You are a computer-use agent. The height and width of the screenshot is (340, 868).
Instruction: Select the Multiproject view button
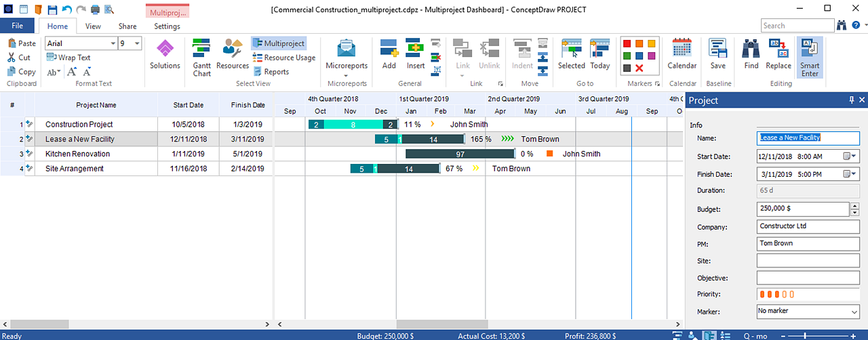coord(279,43)
